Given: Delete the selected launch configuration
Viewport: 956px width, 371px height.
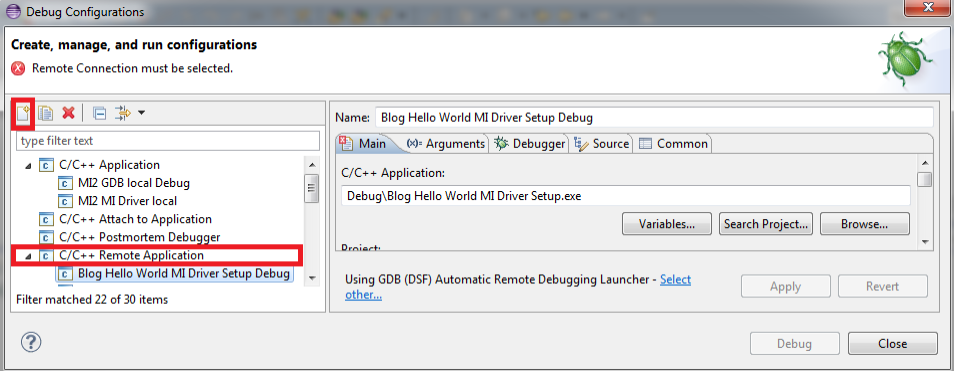Looking at the screenshot, I should [68, 113].
